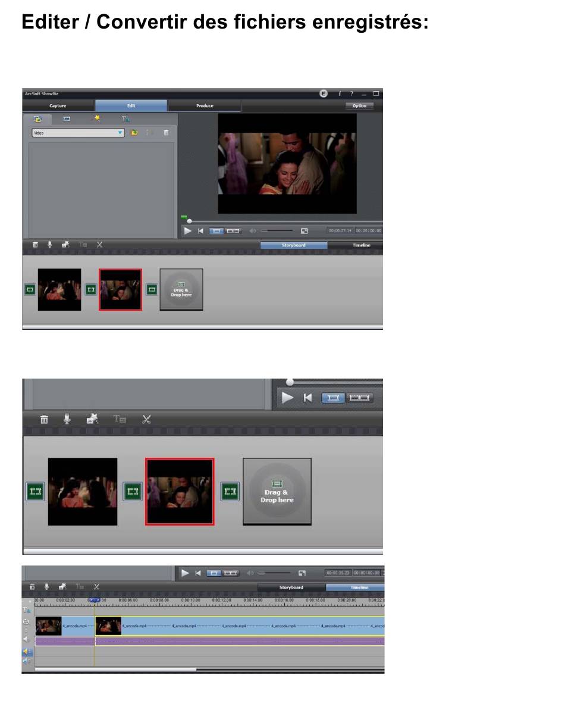Jump to start in the first screenshot player
Image resolution: width=565 pixels, height=728 pixels.
201,231
